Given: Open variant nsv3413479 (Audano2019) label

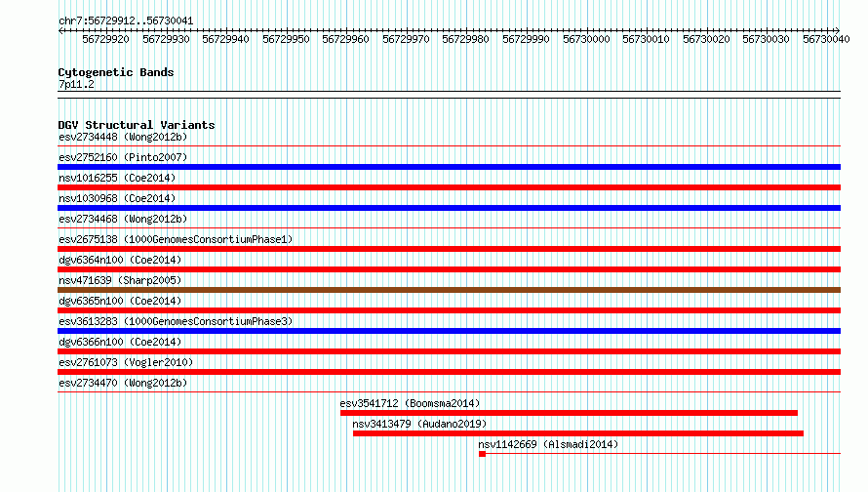Looking at the screenshot, I should (419, 424).
